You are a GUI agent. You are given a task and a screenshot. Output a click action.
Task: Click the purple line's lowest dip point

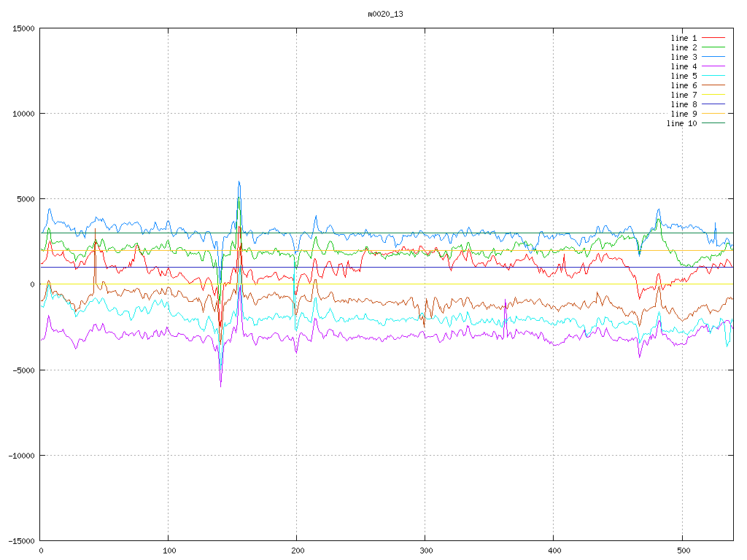tap(220, 386)
